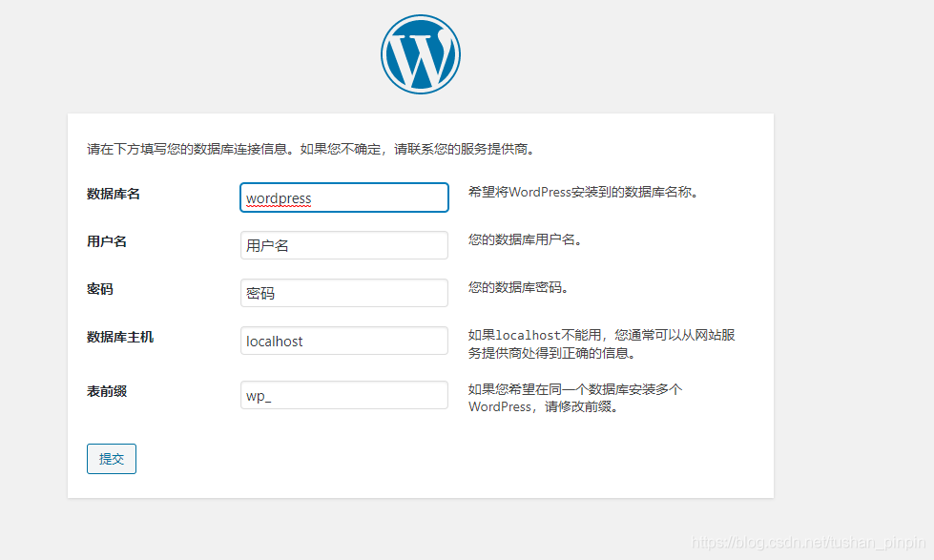Select the database name field containing wordpress
This screenshot has height=560, width=934.
[x=343, y=197]
